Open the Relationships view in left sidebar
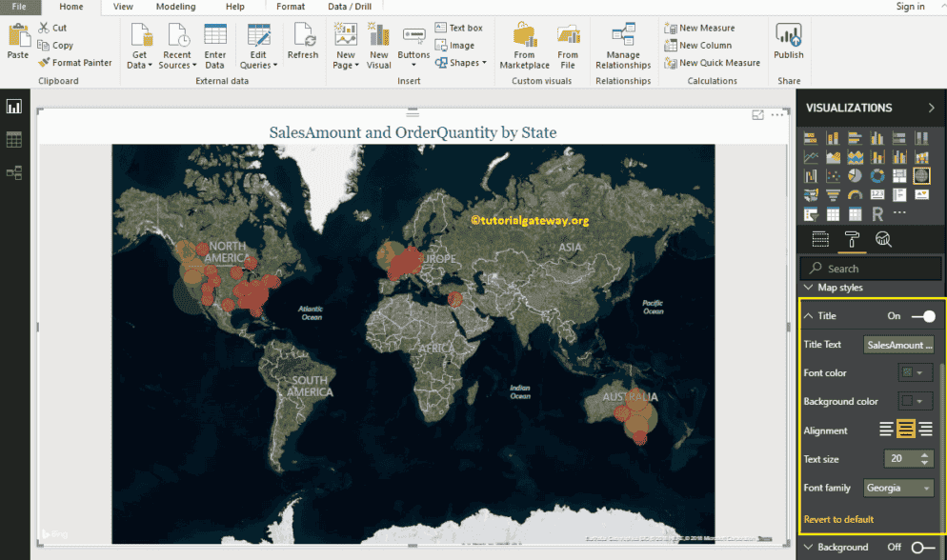The height and width of the screenshot is (560, 947). (x=14, y=172)
